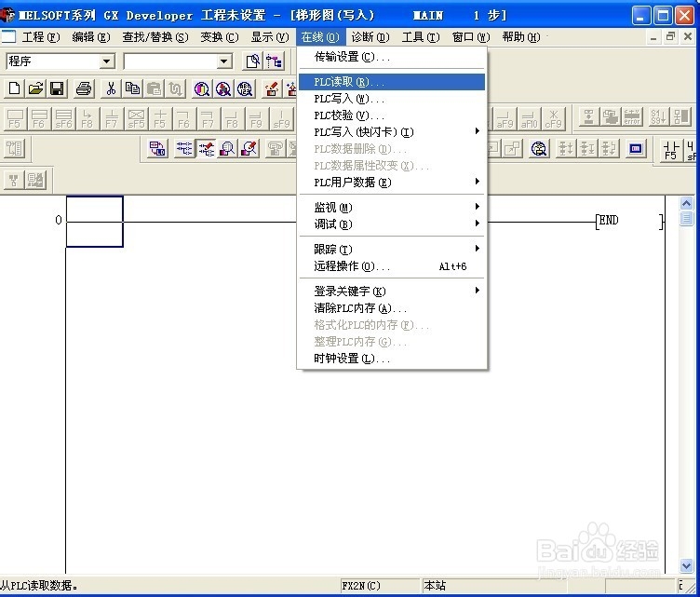The width and height of the screenshot is (700, 597).
Task: Open the 诊断(D) menu
Action: pyautogui.click(x=370, y=36)
